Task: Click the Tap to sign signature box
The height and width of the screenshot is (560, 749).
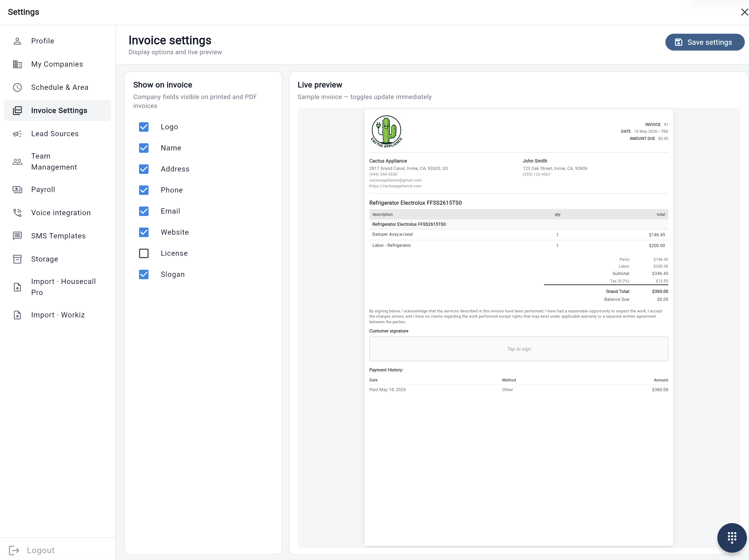Action: pos(518,349)
